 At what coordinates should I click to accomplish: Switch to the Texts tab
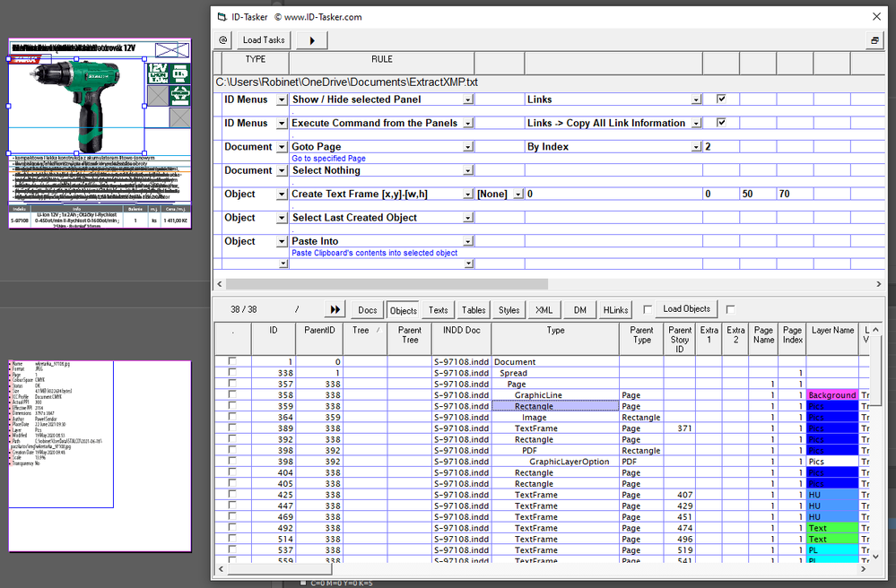(438, 310)
